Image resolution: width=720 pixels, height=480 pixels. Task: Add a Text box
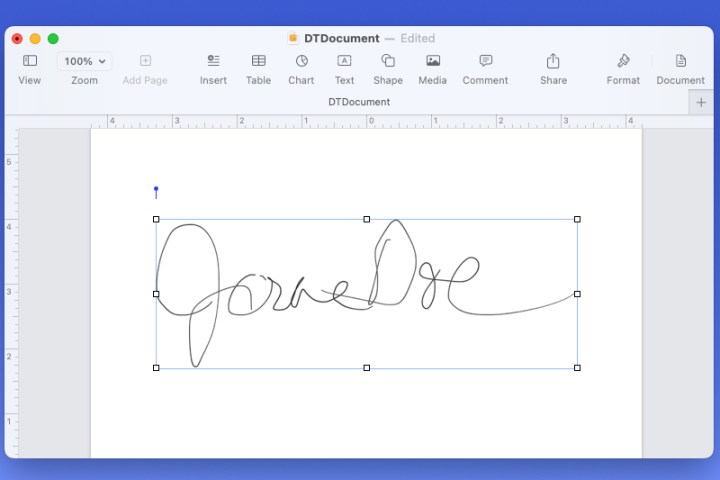pyautogui.click(x=344, y=62)
